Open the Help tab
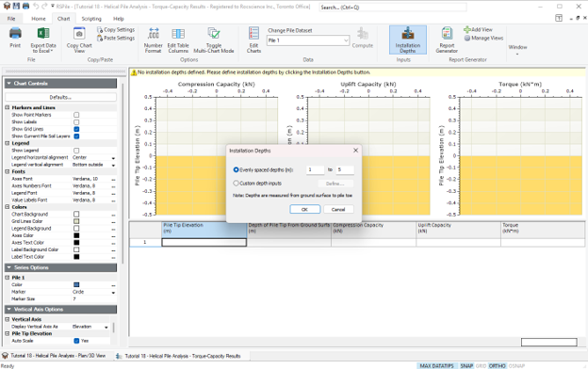The width and height of the screenshot is (588, 369). pyautogui.click(x=119, y=19)
